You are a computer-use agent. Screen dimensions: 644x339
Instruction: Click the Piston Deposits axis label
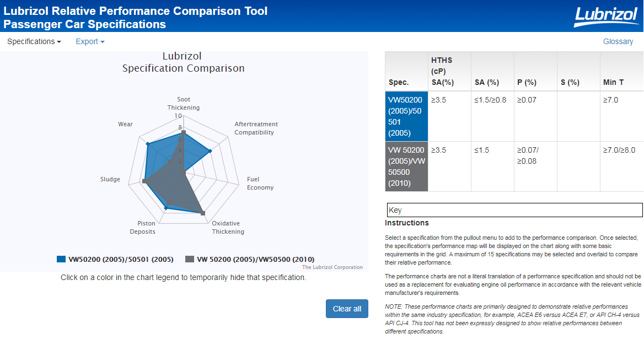coord(142,227)
